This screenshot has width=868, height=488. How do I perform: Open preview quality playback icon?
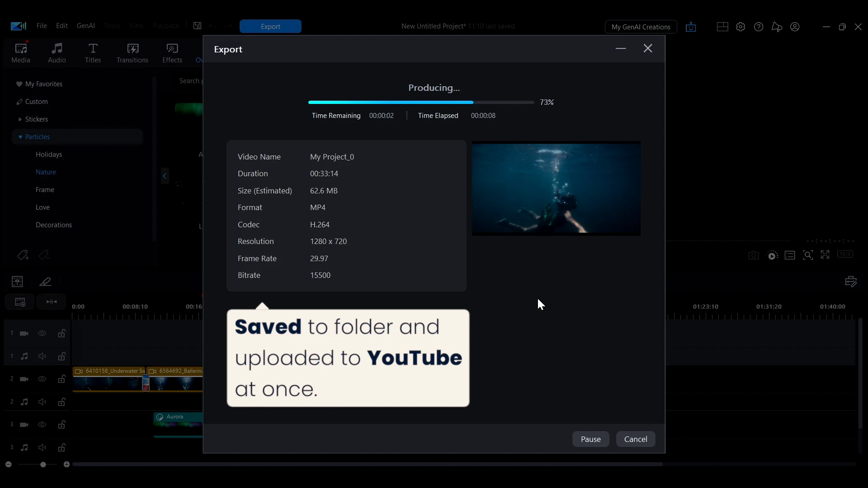point(773,255)
